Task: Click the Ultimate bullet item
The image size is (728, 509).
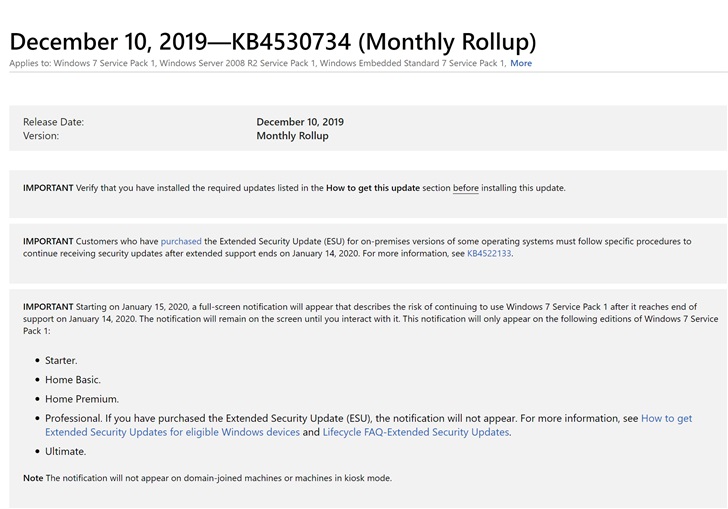Action: tap(65, 451)
